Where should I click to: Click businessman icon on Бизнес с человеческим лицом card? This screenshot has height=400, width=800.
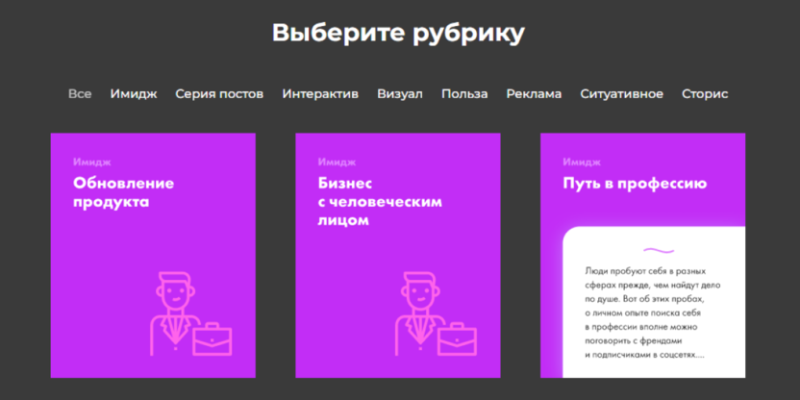(418, 313)
